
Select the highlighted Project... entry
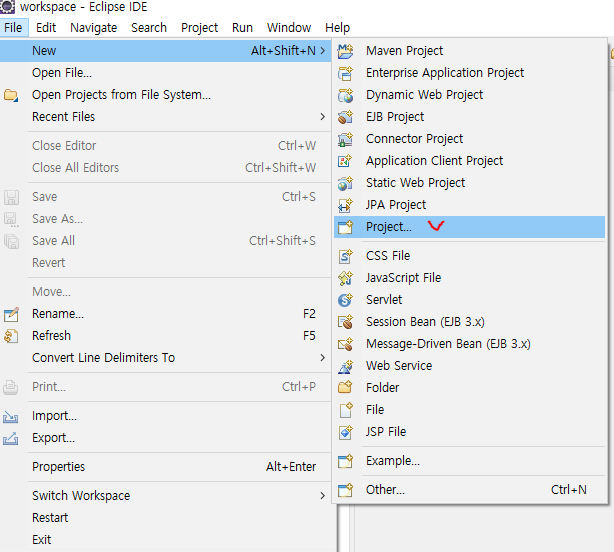tap(470, 227)
